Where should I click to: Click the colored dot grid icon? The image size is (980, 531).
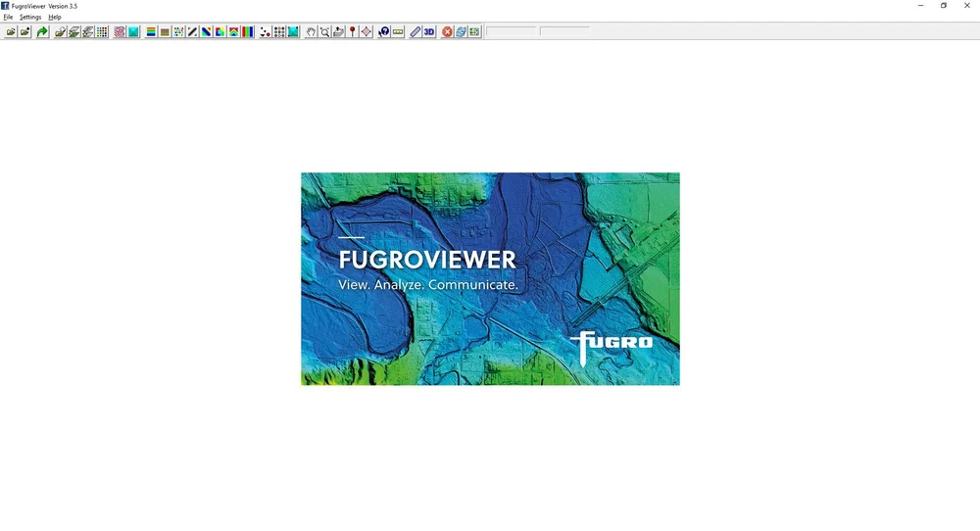(102, 32)
